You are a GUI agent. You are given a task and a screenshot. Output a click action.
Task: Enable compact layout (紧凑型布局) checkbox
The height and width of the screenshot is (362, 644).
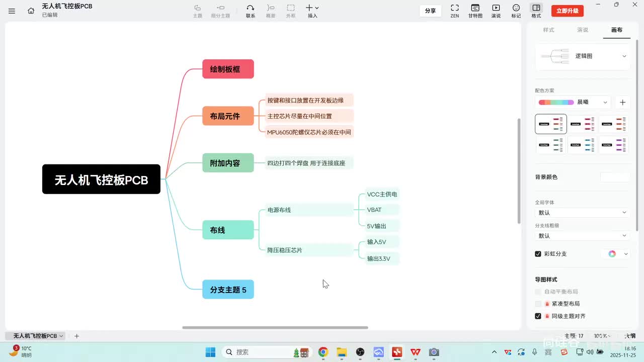click(x=538, y=304)
